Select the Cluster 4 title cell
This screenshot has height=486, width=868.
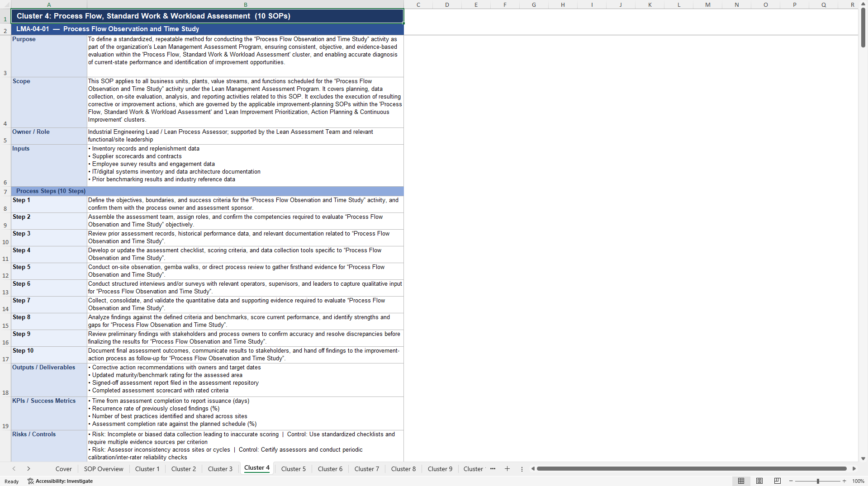[x=207, y=16]
